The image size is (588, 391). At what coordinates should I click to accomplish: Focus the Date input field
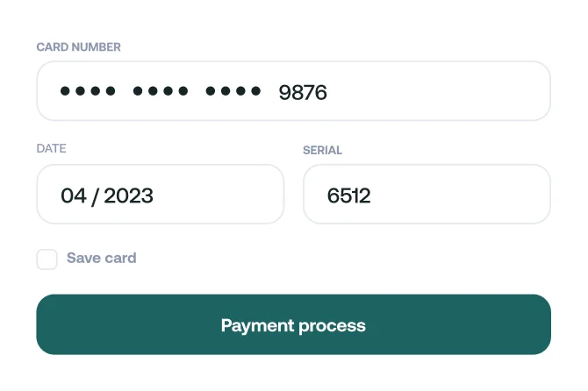coord(160,195)
